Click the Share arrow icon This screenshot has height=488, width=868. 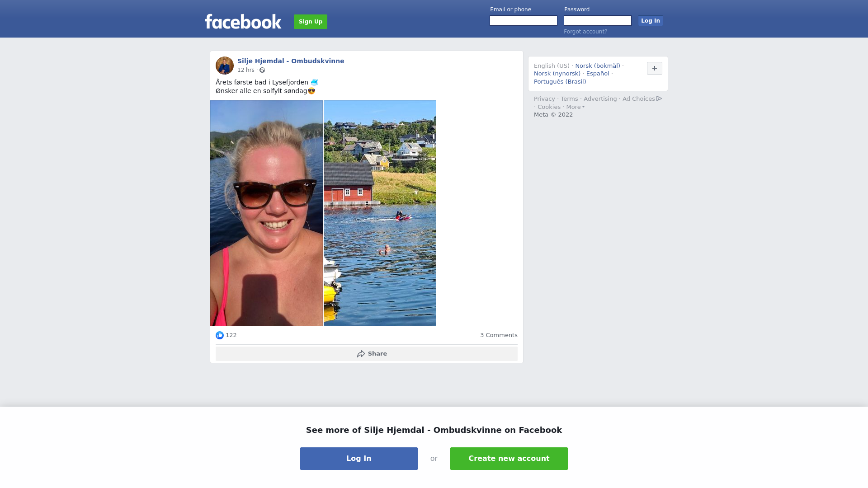361,354
